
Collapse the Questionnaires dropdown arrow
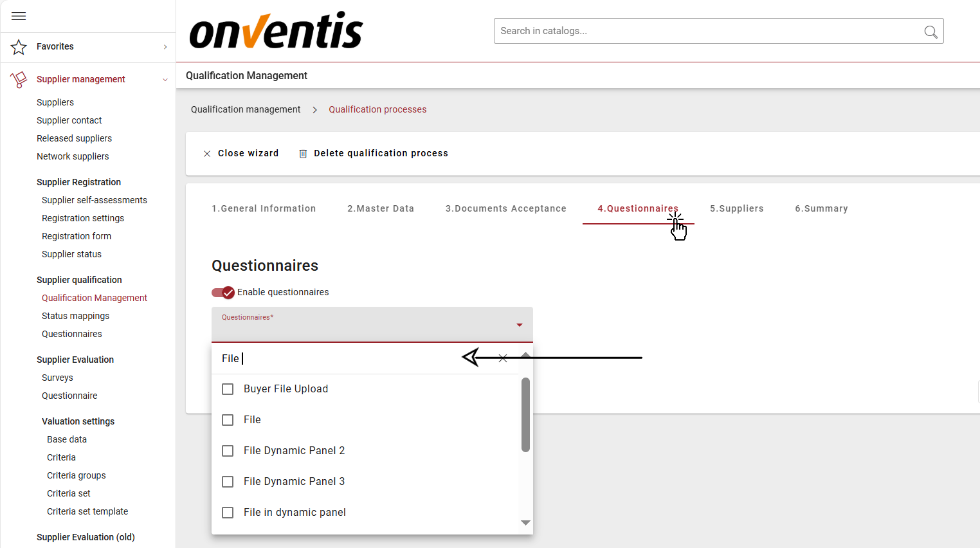coord(520,325)
